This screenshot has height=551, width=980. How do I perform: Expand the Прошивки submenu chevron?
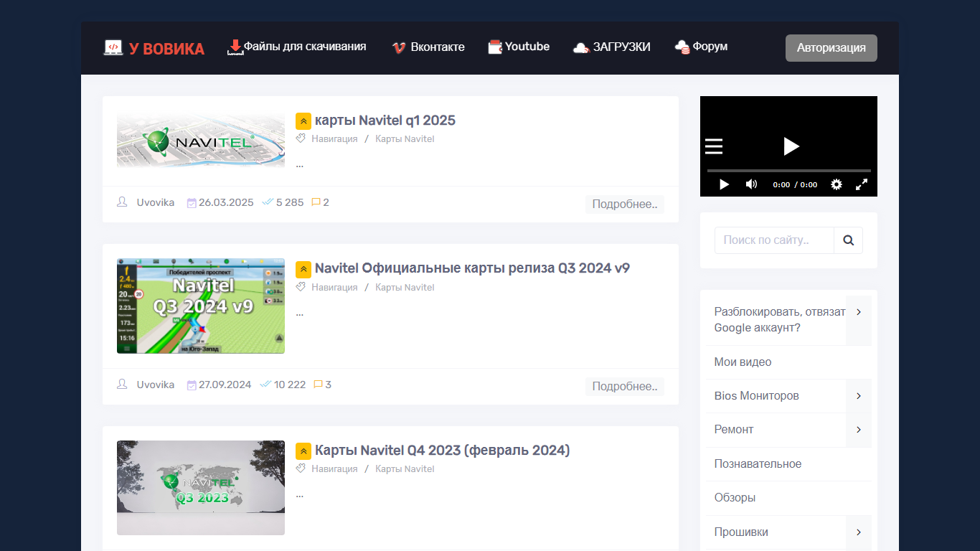click(x=859, y=532)
